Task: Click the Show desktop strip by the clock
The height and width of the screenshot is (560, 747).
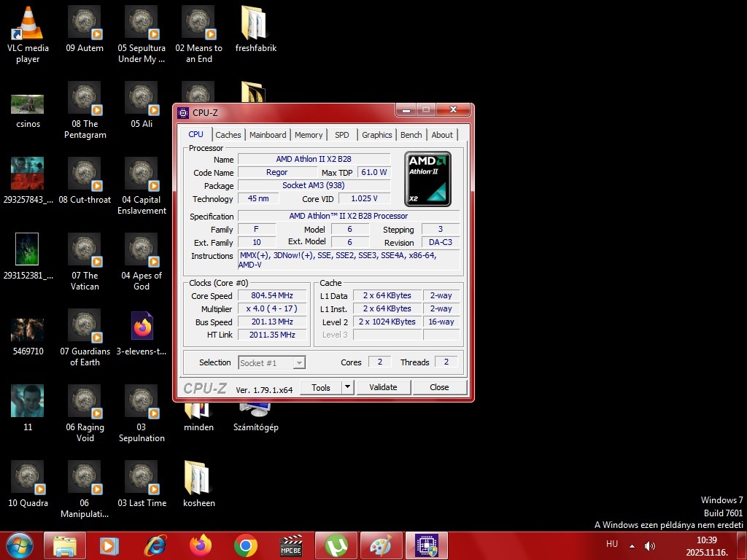Action: pos(742,545)
